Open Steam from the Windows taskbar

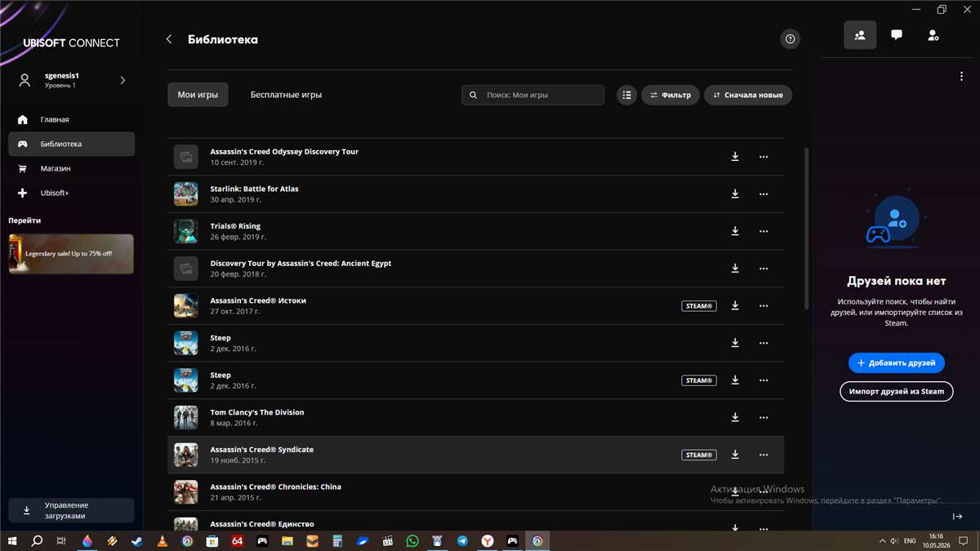click(x=137, y=540)
